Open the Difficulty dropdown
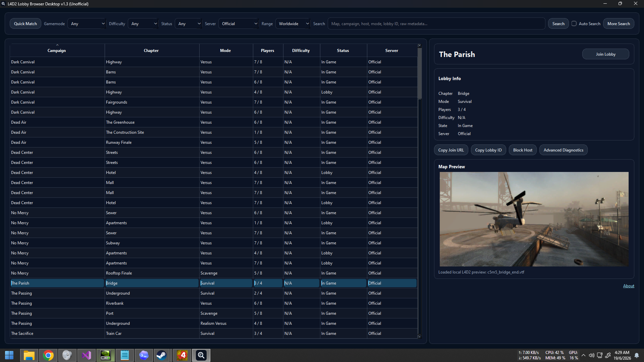Screen dimensions: 644x362 click(143, 24)
